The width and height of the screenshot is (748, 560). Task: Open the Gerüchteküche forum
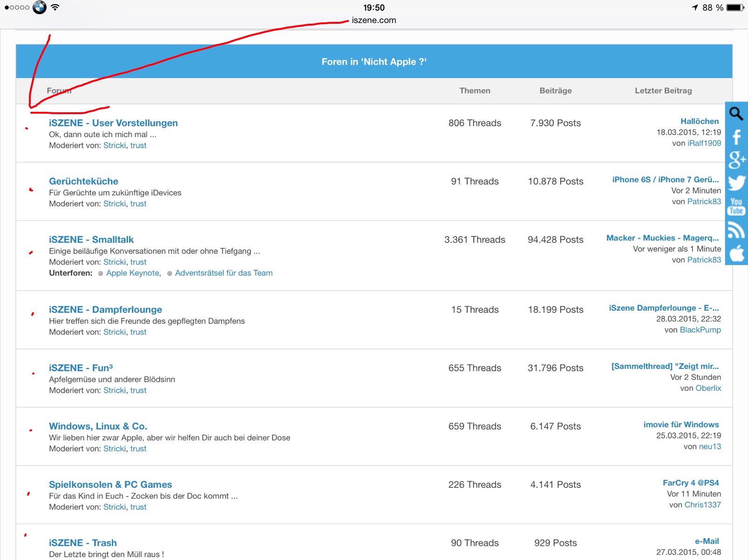pyautogui.click(x=83, y=181)
